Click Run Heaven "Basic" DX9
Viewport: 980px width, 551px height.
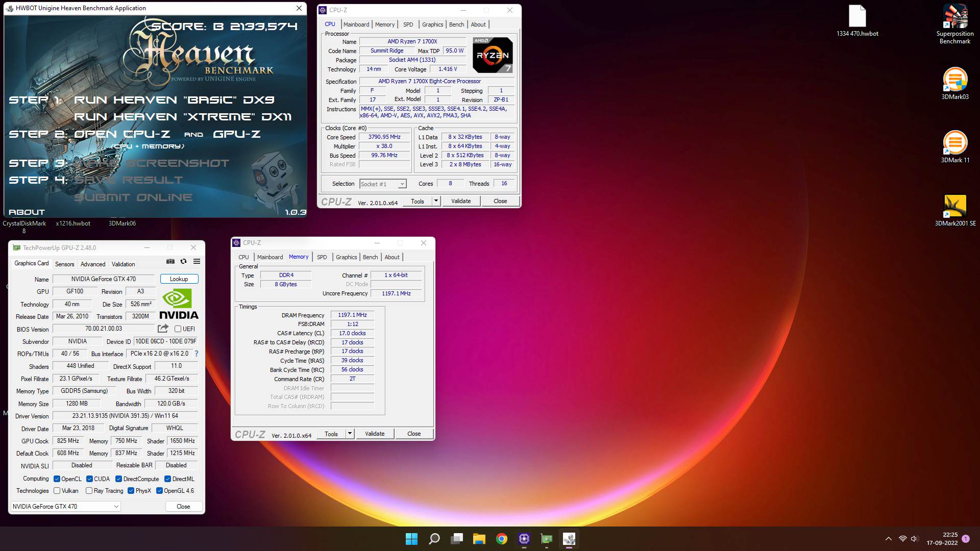pyautogui.click(x=174, y=100)
